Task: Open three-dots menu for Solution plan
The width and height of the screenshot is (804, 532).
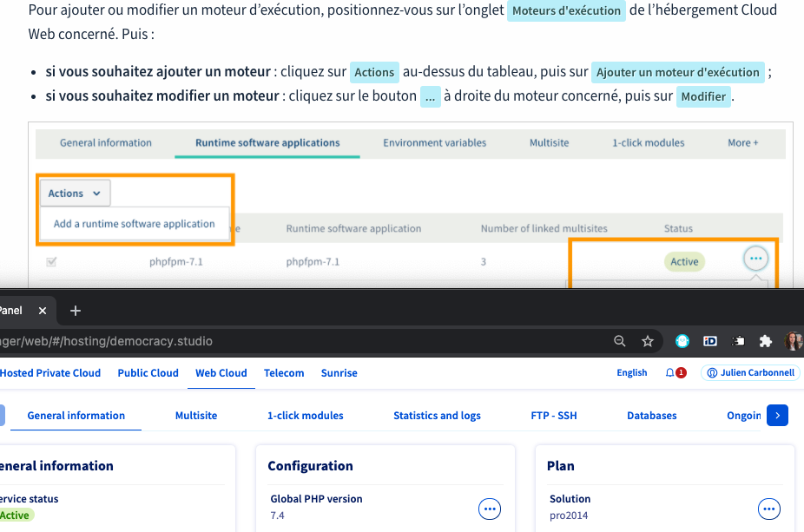Action: pyautogui.click(x=769, y=509)
